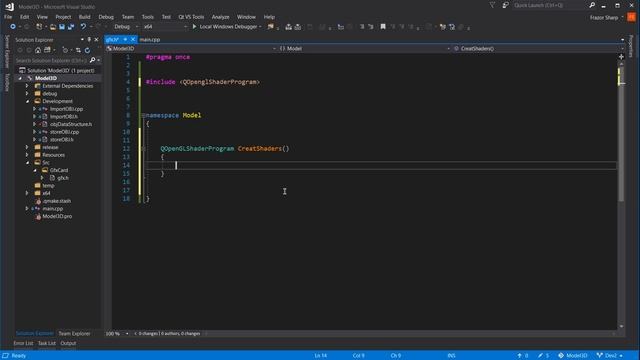Select Model3D.pro file in the tree
Screen dimensions: 640x360
point(57,216)
